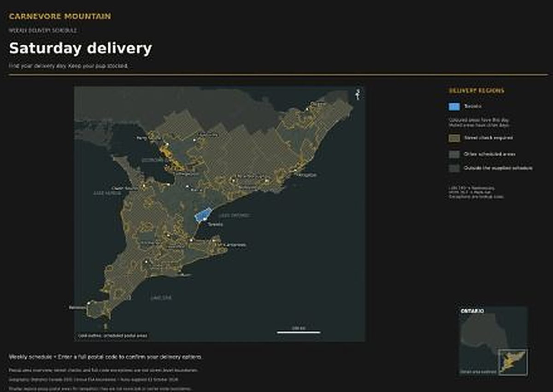Click the Toronto label in the legend
Screen dimensions: 553x392
(473, 106)
